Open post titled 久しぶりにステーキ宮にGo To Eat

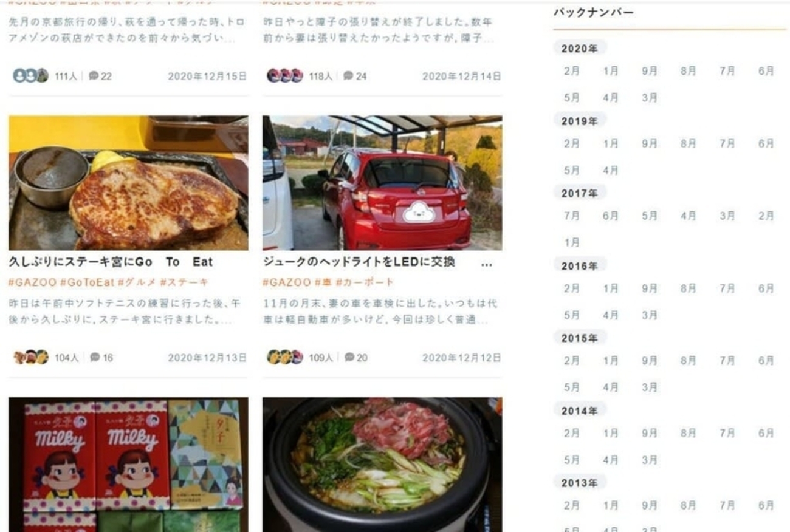tap(111, 262)
